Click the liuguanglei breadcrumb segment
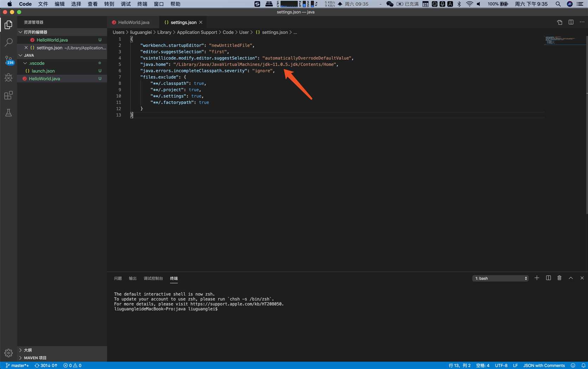 pyautogui.click(x=141, y=32)
